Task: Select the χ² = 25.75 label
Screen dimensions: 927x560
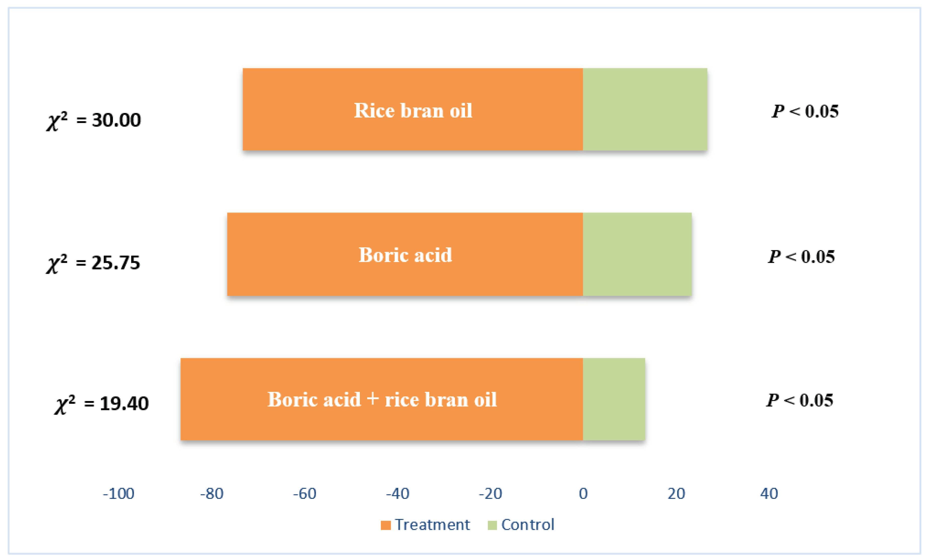Action: click(x=93, y=263)
